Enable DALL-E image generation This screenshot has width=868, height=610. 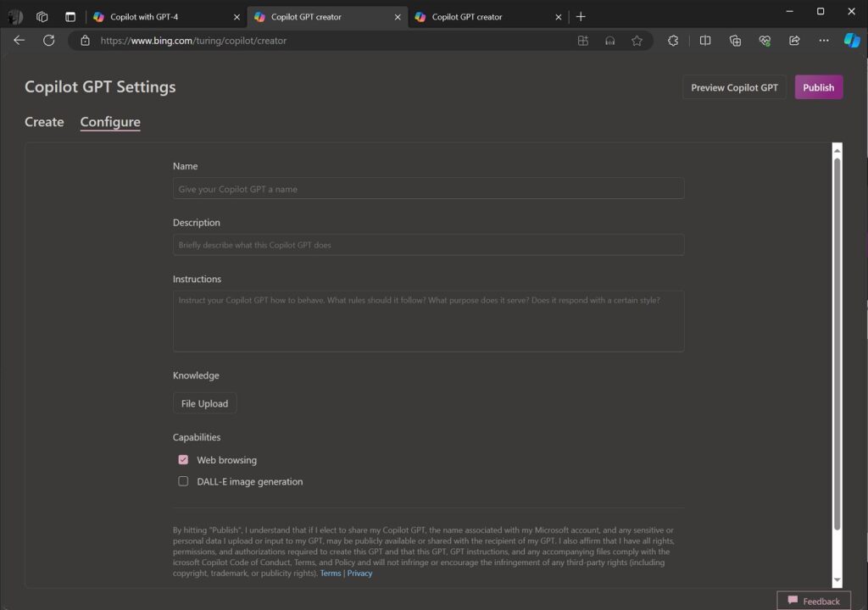[183, 480]
